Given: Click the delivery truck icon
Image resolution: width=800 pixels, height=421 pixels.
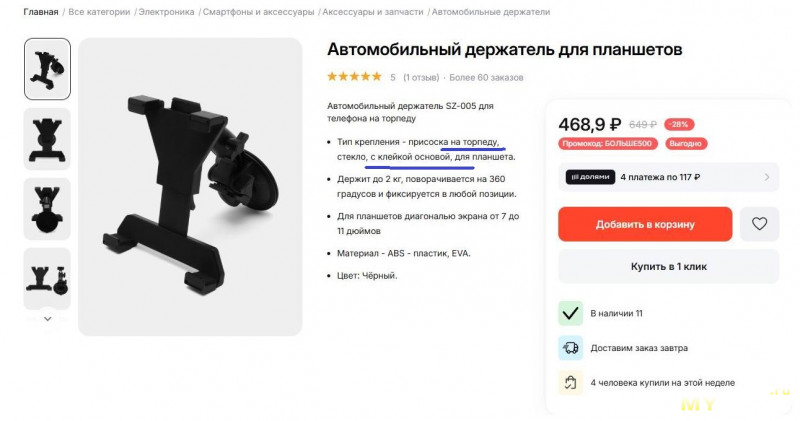Looking at the screenshot, I should tap(570, 348).
